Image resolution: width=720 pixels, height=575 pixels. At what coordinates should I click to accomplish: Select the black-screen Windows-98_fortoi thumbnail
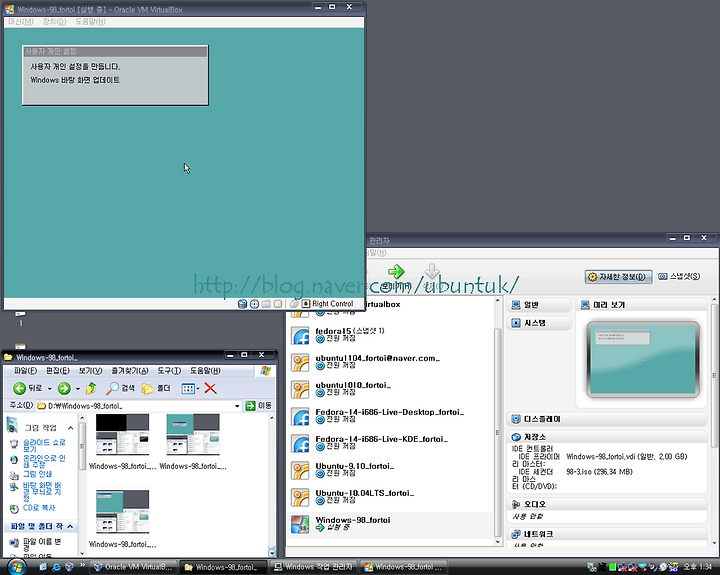(123, 434)
